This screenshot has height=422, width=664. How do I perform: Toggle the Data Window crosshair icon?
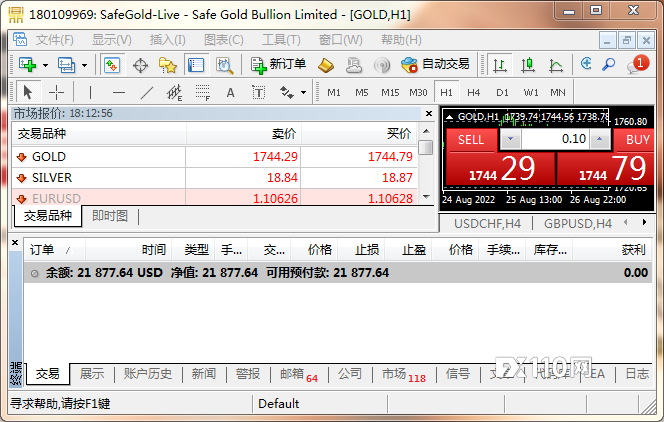[140, 66]
